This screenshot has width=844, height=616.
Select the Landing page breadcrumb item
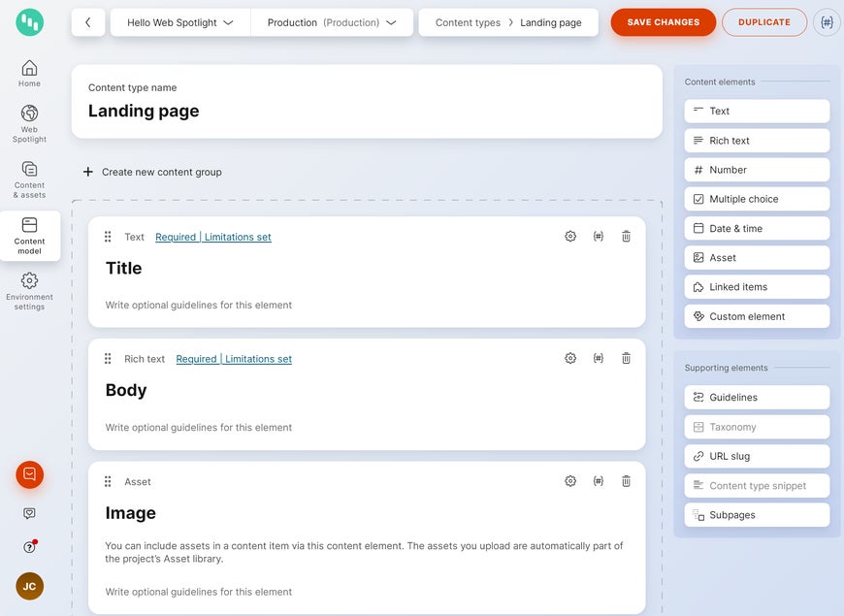pos(549,21)
